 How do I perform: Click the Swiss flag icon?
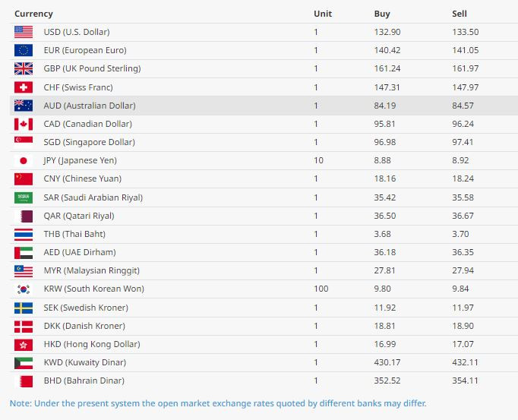pyautogui.click(x=24, y=87)
